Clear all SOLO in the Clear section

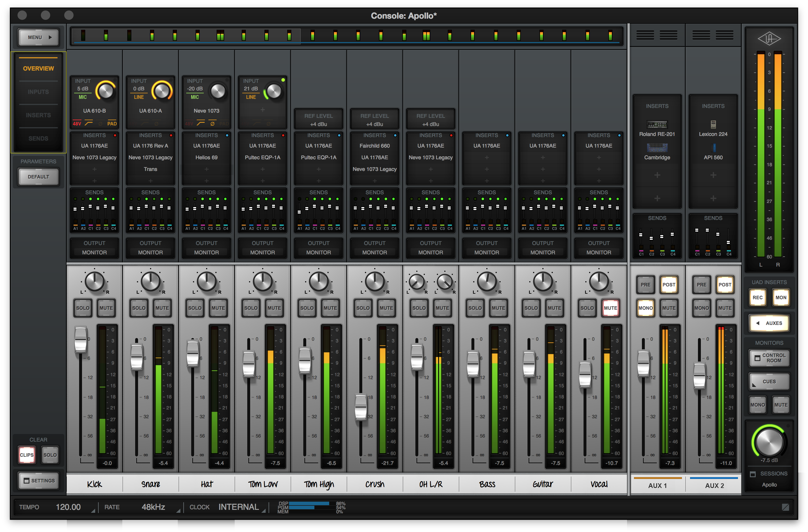[x=50, y=455]
